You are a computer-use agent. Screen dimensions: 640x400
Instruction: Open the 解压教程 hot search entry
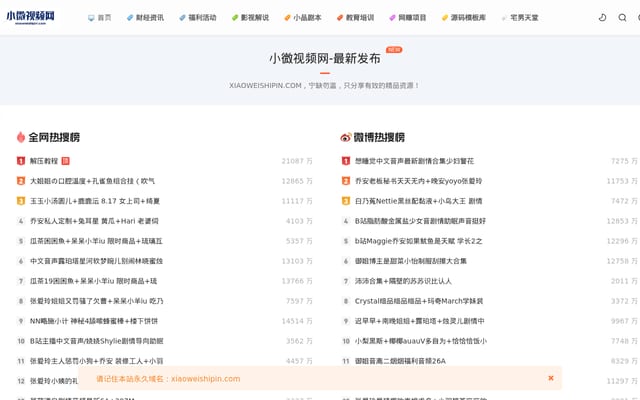pyautogui.click(x=44, y=161)
